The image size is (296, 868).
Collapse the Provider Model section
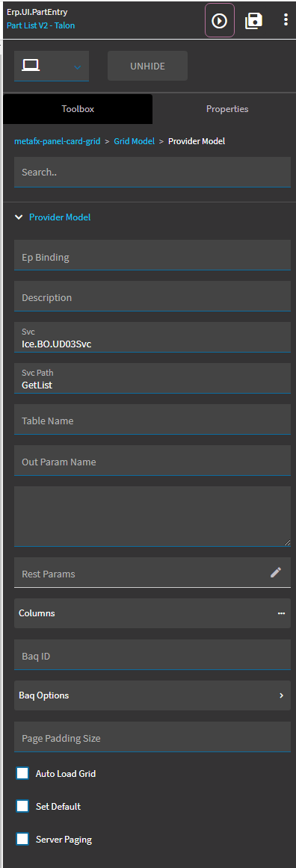click(x=19, y=217)
